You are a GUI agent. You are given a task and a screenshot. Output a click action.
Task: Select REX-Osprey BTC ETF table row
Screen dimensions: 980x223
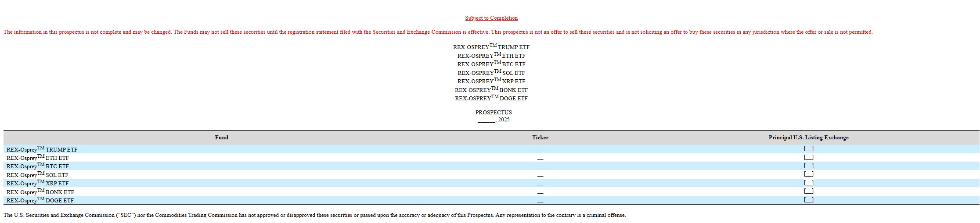(x=491, y=166)
